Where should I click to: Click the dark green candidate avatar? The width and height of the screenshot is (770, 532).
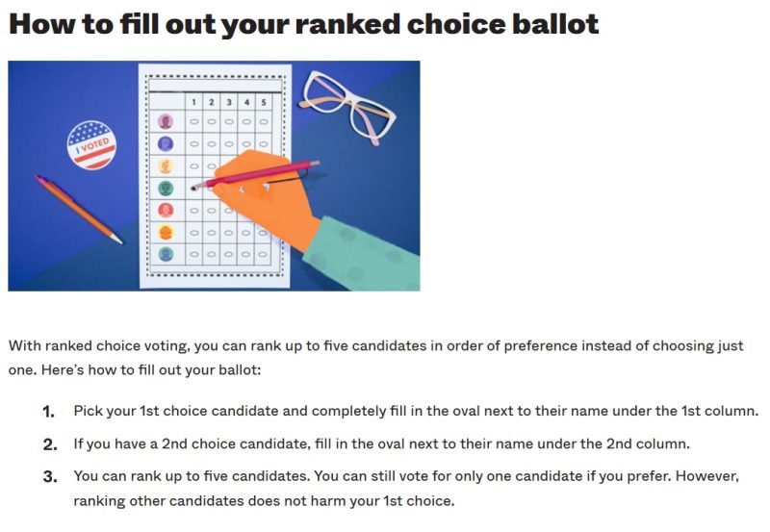[166, 188]
